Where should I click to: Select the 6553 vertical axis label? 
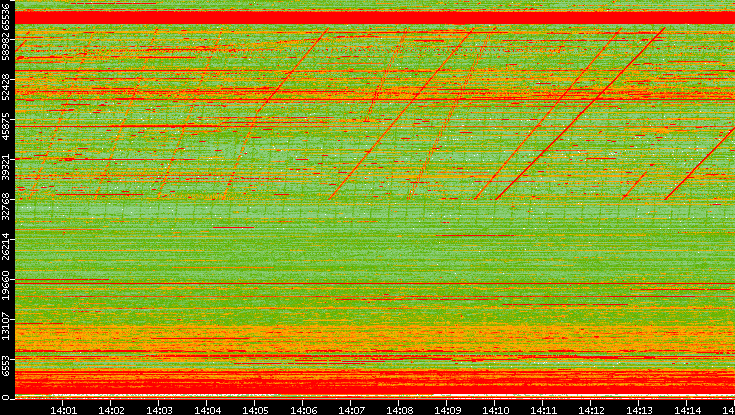pos(6,364)
